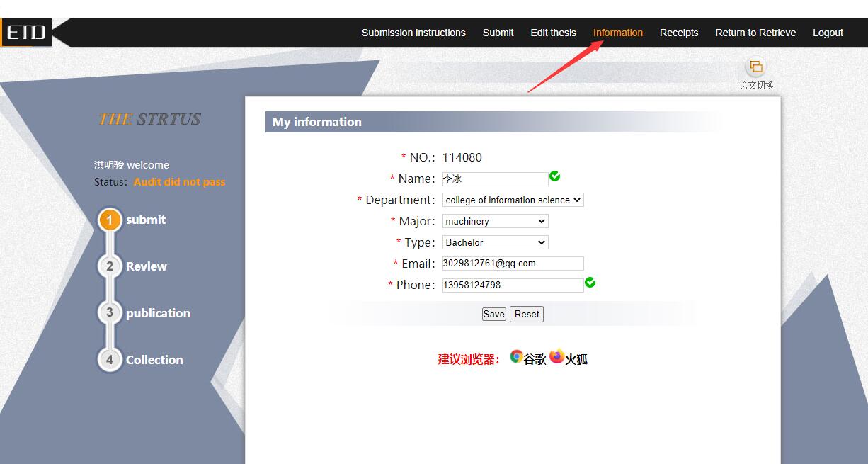Click the green checkmark beside Name

(554, 176)
